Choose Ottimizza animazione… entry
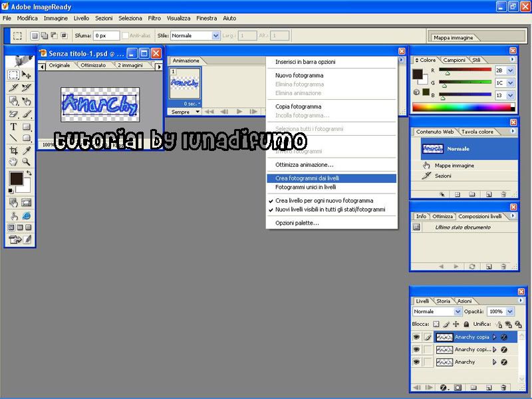 (x=331, y=165)
